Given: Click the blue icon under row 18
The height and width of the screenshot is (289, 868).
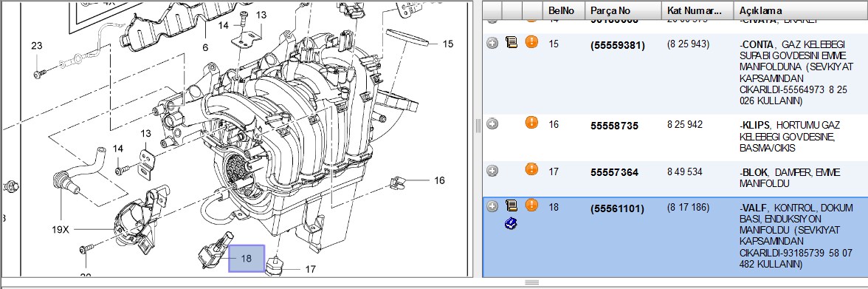Looking at the screenshot, I should pyautogui.click(x=511, y=223).
